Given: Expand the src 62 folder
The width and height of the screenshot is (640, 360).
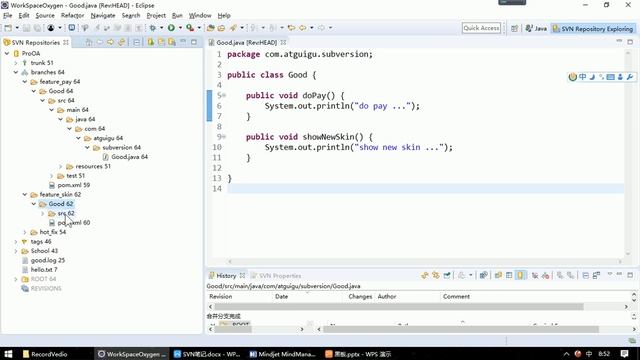Looking at the screenshot, I should pos(42,213).
